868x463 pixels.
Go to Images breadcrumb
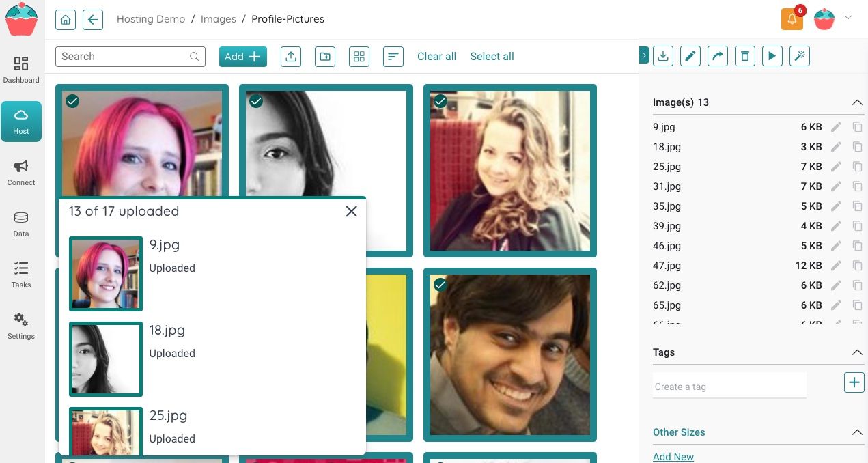[219, 19]
